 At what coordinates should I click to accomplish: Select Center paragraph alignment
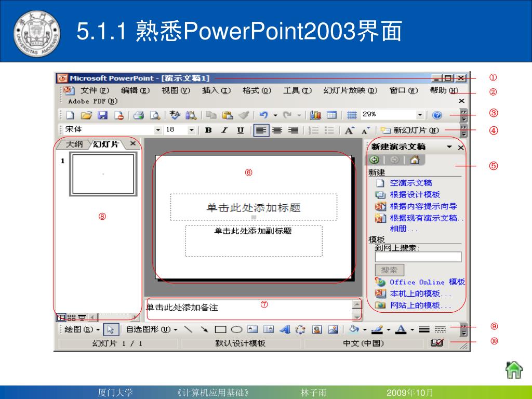pyautogui.click(x=277, y=130)
